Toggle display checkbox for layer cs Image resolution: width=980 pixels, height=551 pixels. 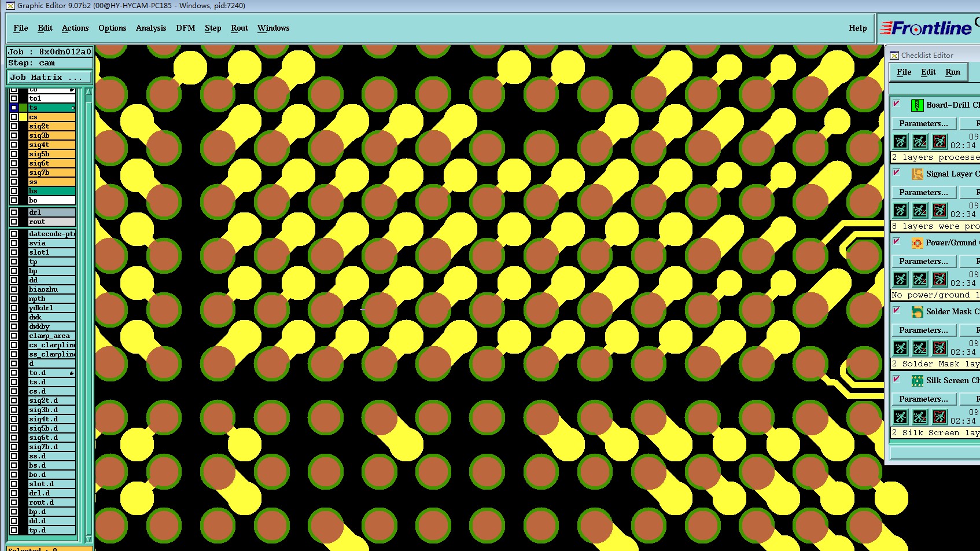coord(14,117)
